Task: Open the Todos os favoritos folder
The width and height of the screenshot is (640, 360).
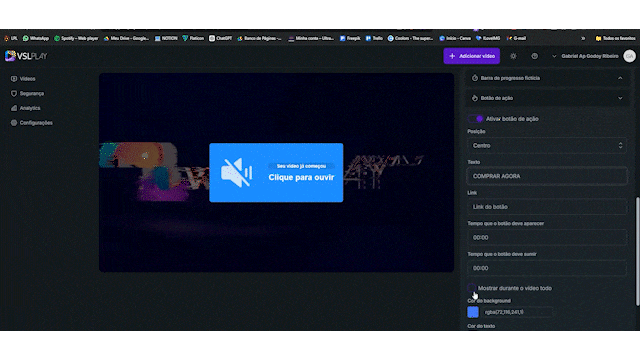Action: pos(616,38)
